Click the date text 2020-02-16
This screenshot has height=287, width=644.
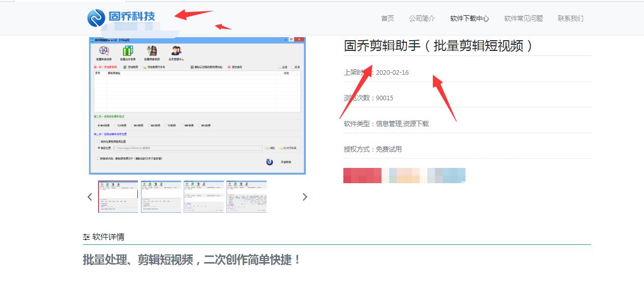point(392,72)
